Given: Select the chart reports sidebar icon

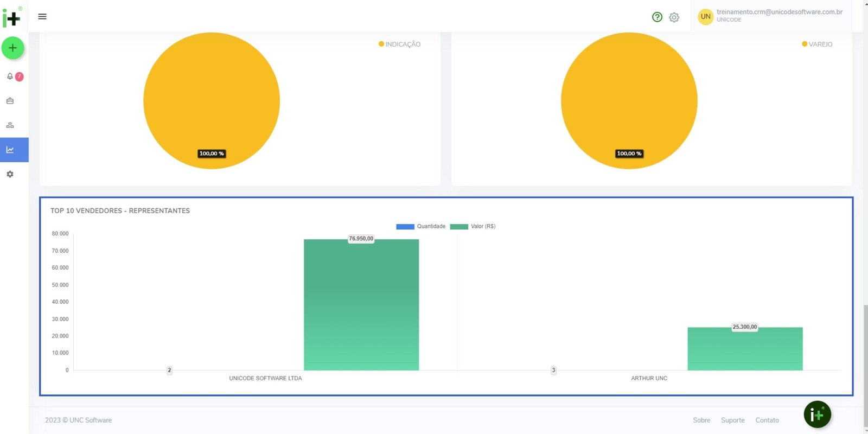Looking at the screenshot, I should point(10,150).
